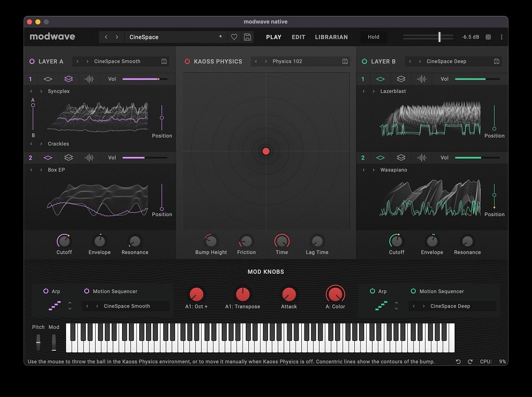Open the LIBRARIAN page
Screen dimensions: 532x397
331,37
